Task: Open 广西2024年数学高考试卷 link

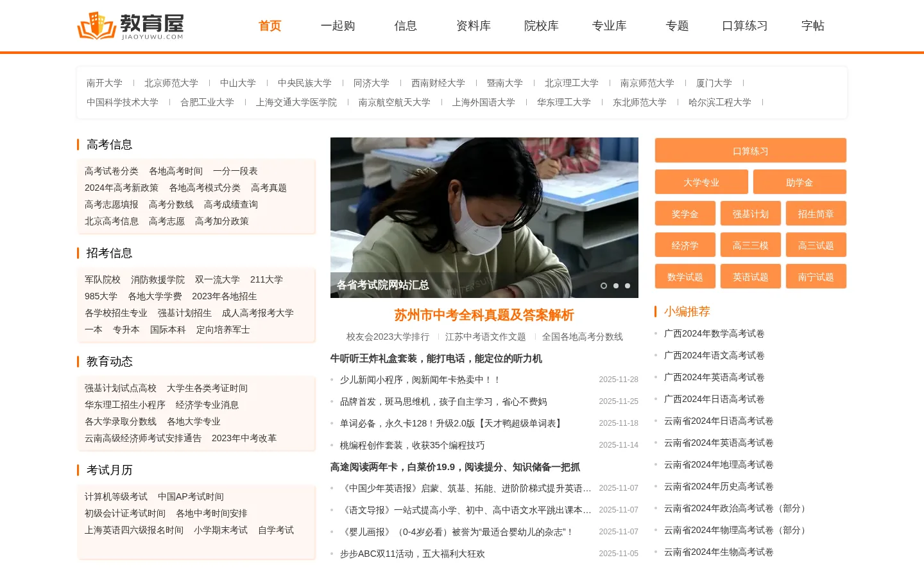Action: (714, 334)
